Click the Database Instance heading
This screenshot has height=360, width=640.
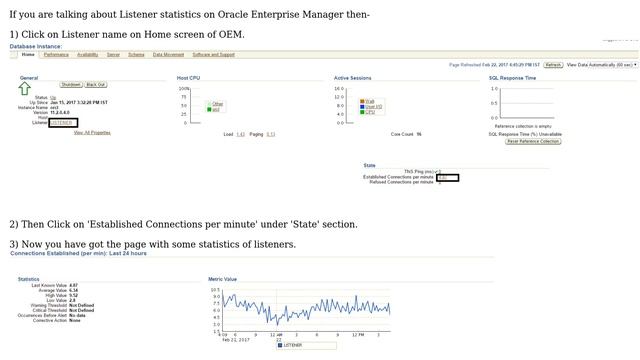[36, 47]
